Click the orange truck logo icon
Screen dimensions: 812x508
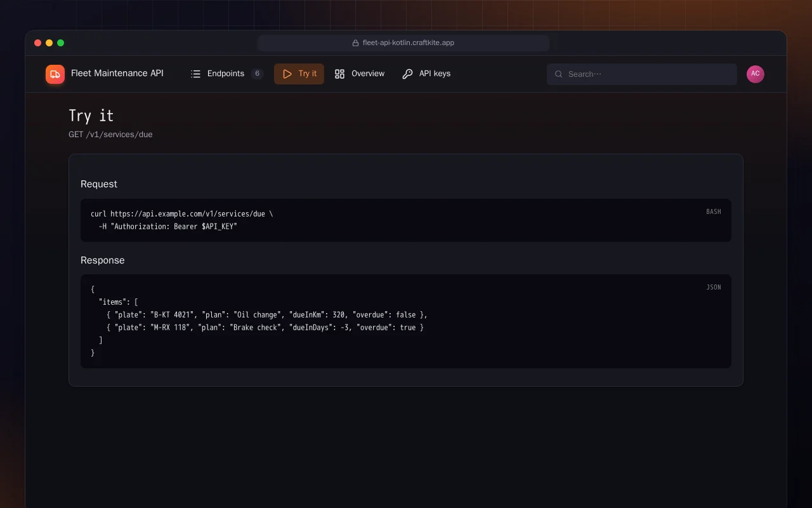pos(55,74)
